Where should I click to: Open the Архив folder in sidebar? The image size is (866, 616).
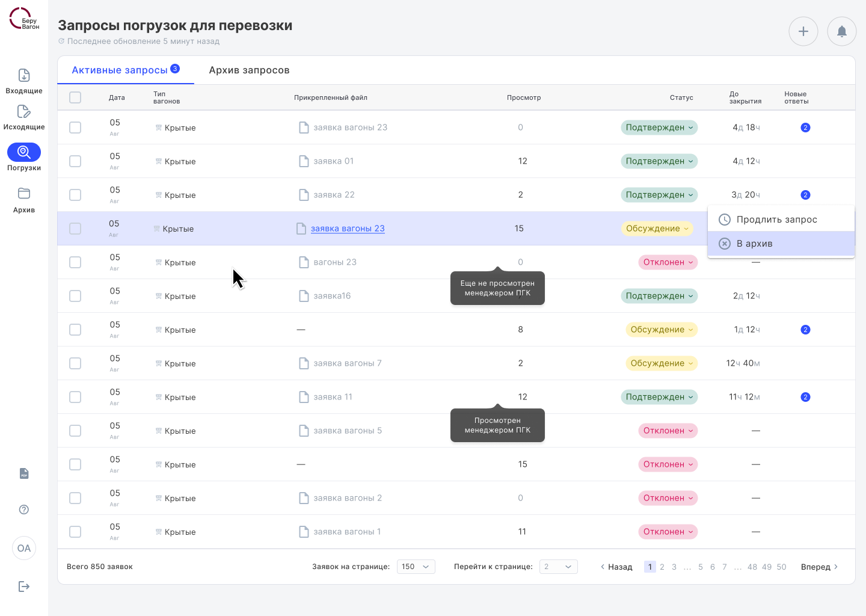click(x=24, y=200)
